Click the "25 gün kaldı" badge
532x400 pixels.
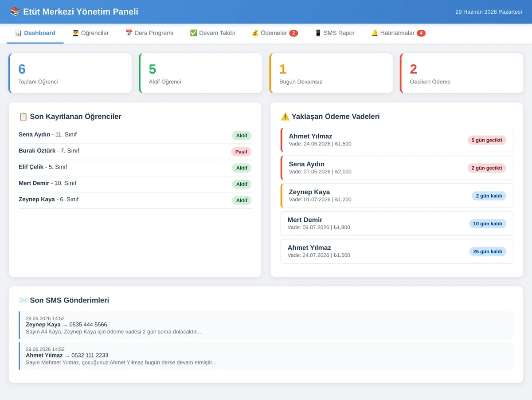488,251
